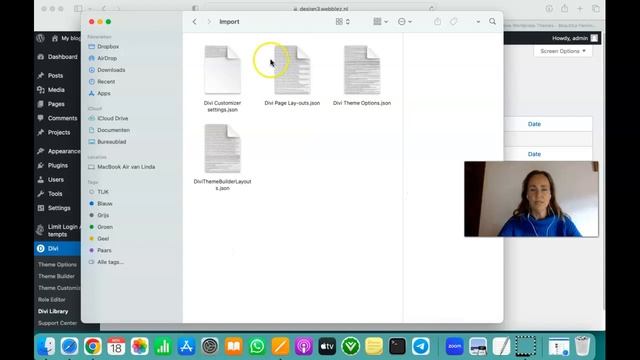
Task: Select the Paars tag
Action: [100, 250]
